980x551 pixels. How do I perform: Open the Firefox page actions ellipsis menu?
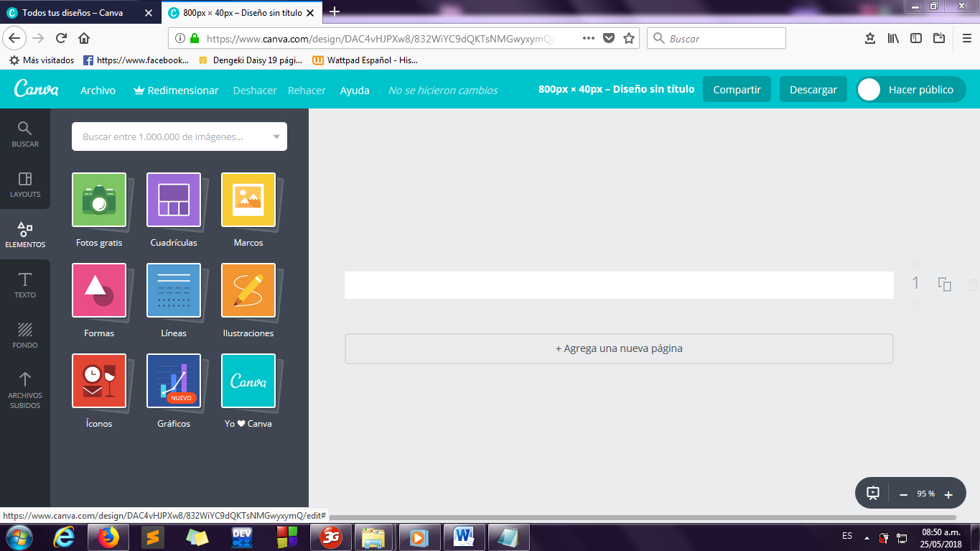click(x=588, y=39)
